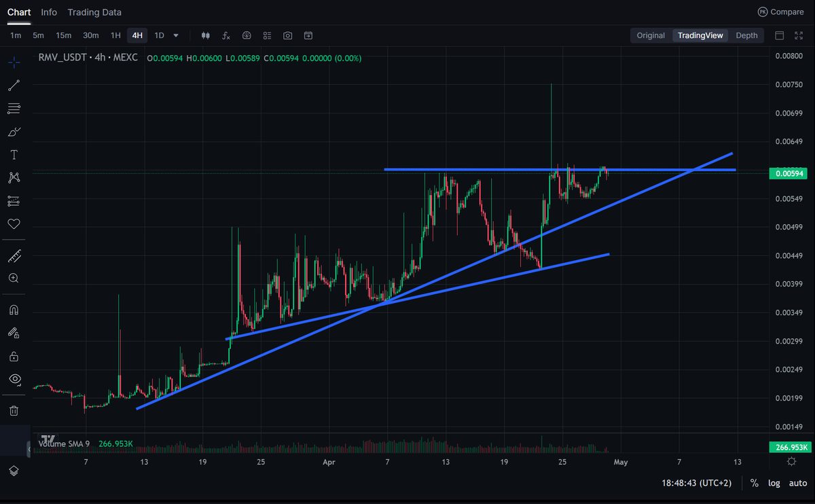815x504 pixels.
Task: Lock all drawing tools
Action: coord(14,355)
